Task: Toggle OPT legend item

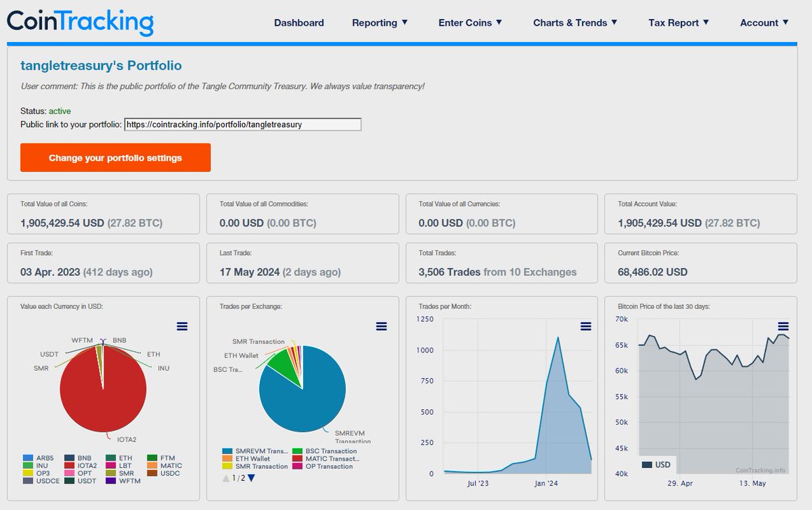Action: click(x=78, y=473)
